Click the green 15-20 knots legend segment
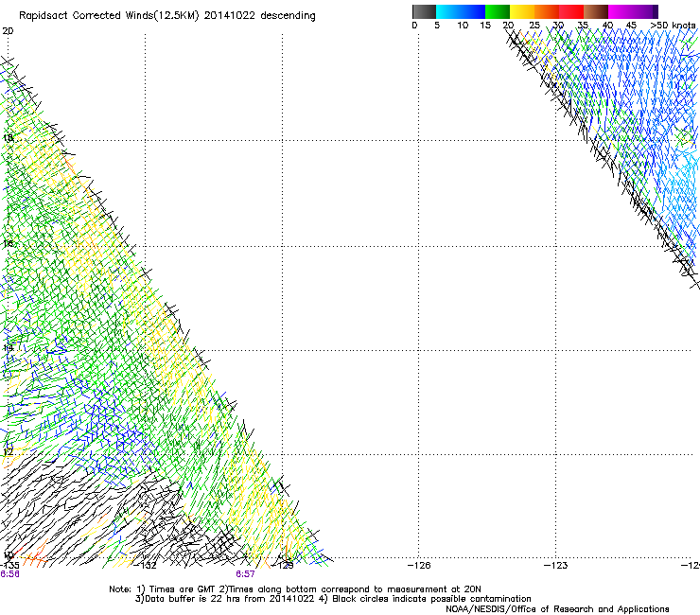The image size is (700, 615). [498, 11]
